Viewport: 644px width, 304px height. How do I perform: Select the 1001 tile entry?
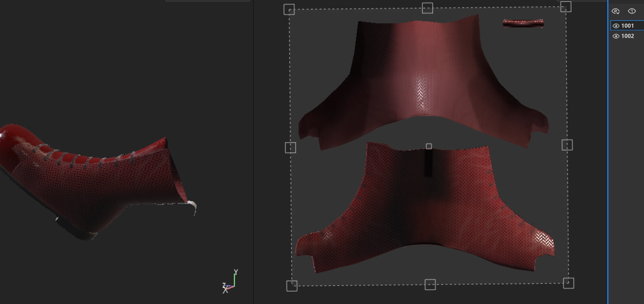[628, 26]
